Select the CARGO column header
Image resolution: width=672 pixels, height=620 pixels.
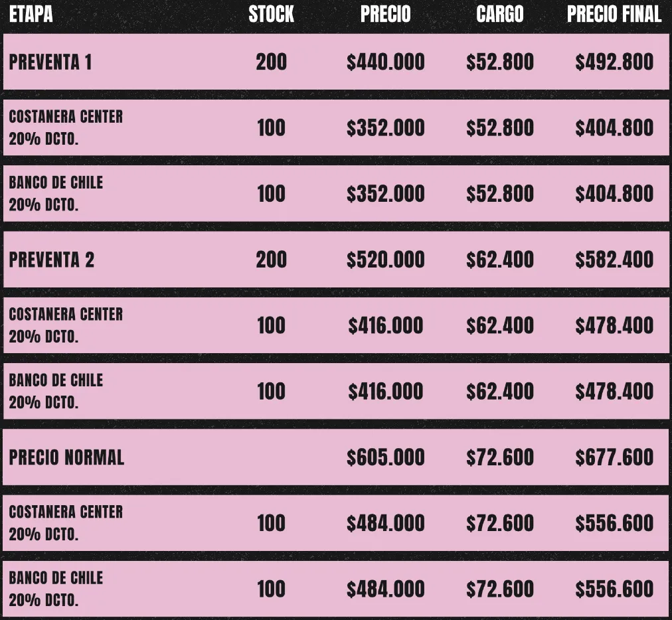click(499, 14)
